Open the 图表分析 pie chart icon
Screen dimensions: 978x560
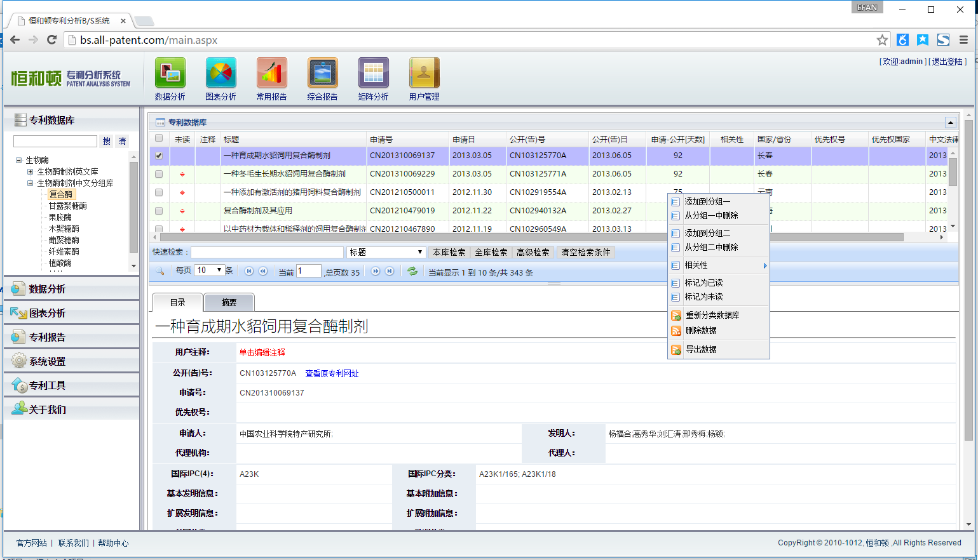point(221,73)
